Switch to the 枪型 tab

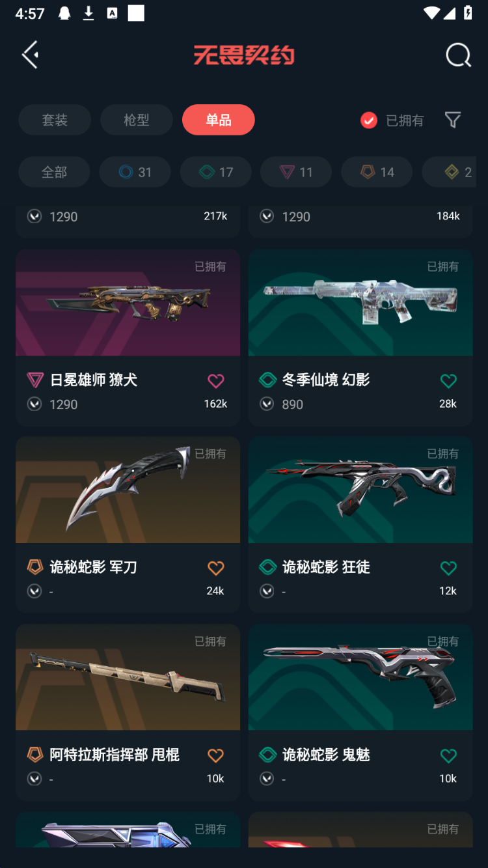click(137, 120)
